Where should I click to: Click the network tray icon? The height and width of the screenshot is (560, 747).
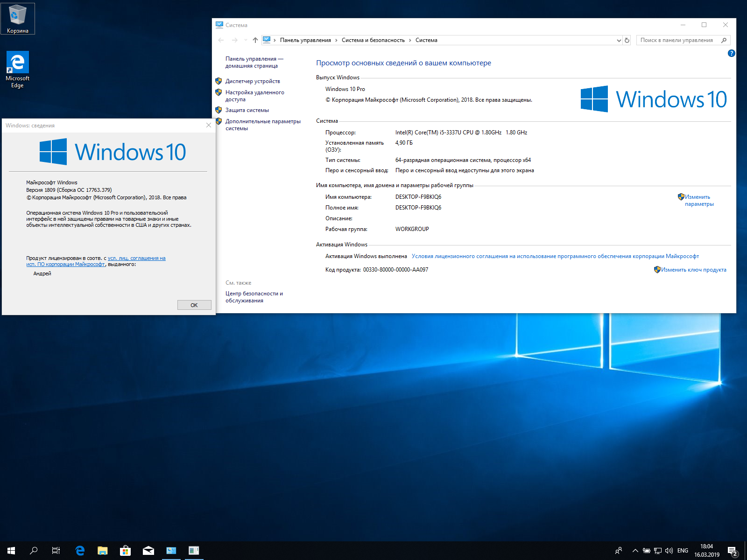(x=658, y=551)
